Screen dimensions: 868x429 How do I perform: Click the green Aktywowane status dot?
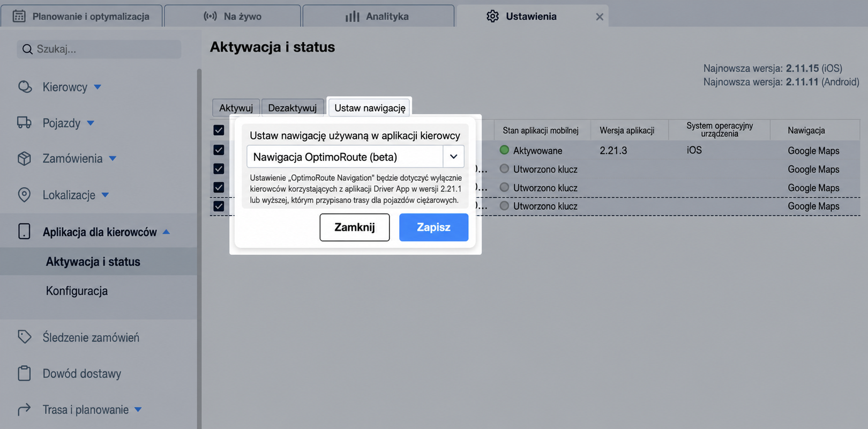(x=504, y=150)
